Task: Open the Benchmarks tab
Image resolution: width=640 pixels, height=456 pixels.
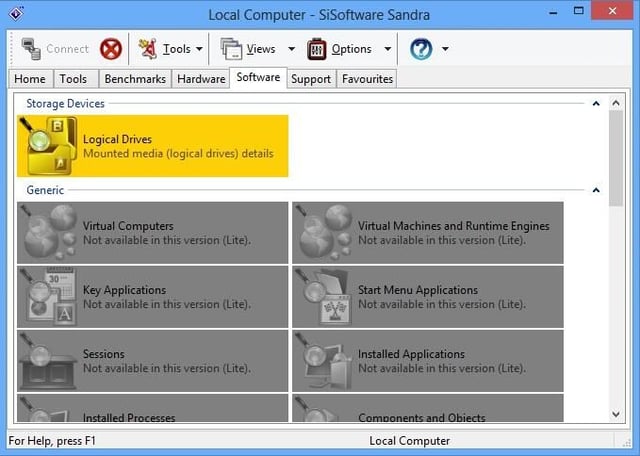Action: 135,78
